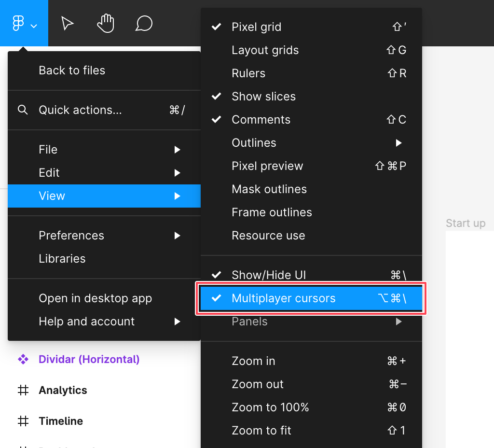Expand the Outlines submenu
Screen dimensions: 494x448
tap(399, 142)
